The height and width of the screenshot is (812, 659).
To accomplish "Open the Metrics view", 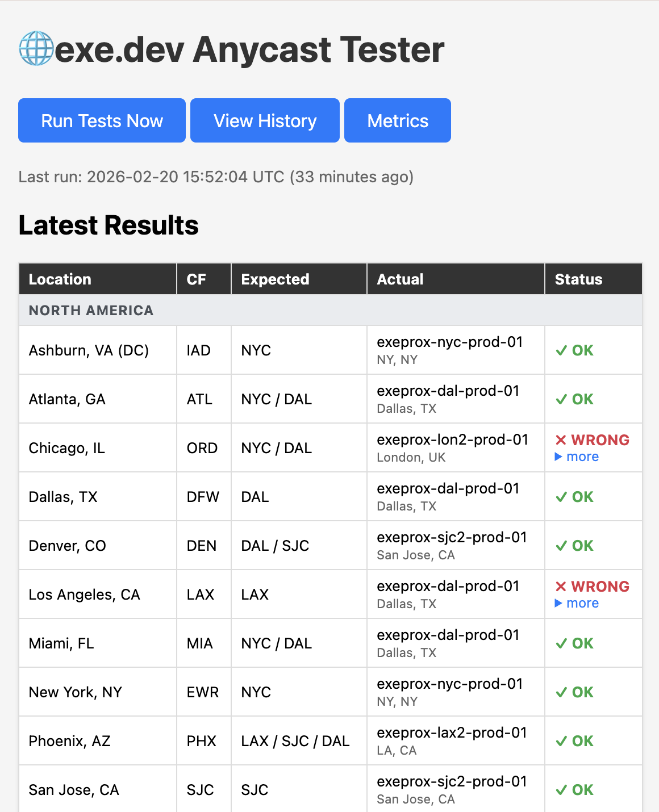I will point(397,120).
